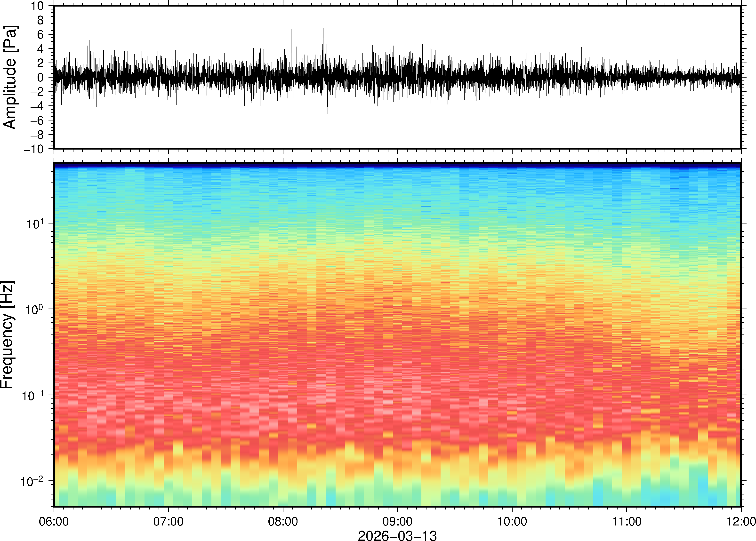
Task: Click the amplitude tick label 0
Action: (x=41, y=78)
